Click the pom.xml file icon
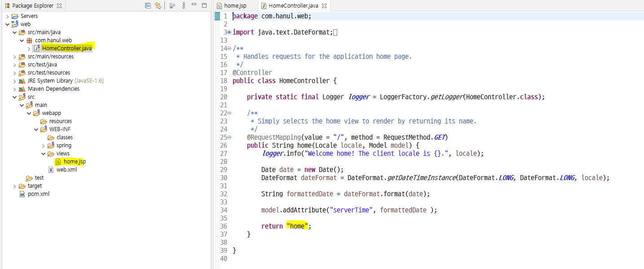This screenshot has height=269, width=644. click(x=22, y=194)
